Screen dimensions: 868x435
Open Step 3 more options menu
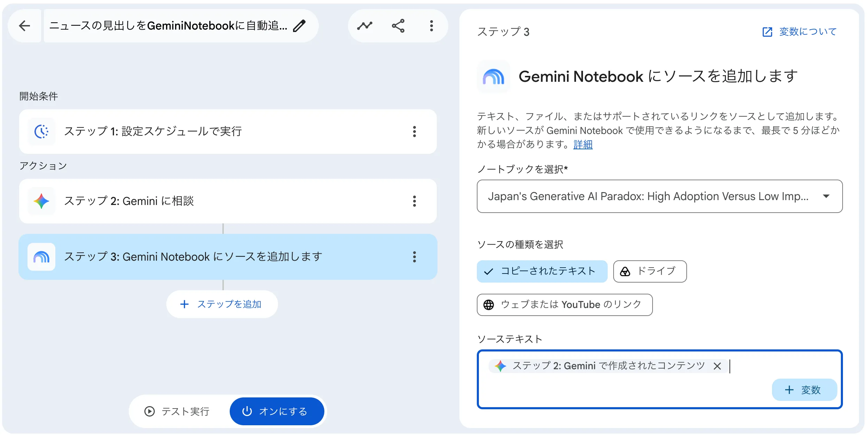(414, 257)
